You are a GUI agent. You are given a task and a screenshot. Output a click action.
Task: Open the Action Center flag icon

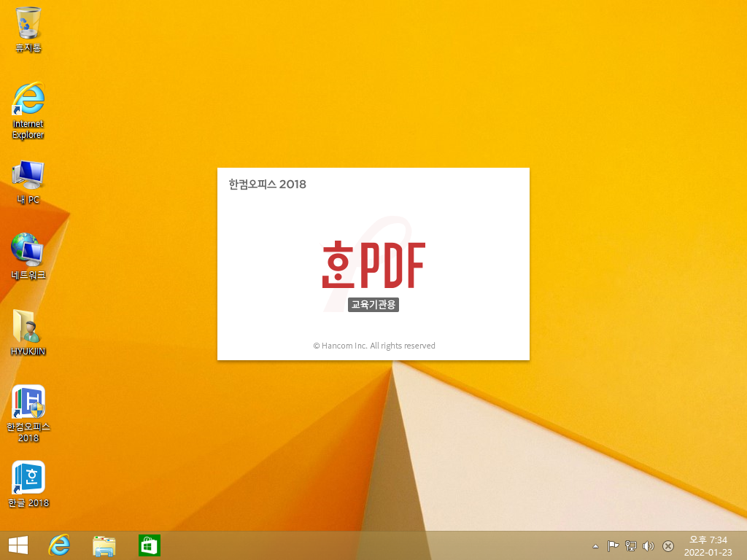(x=613, y=545)
